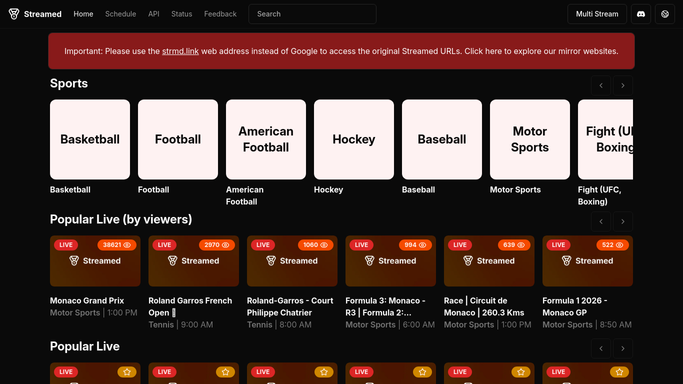The width and height of the screenshot is (683, 384).
Task: Open Race Circuit de Monaco stream thumbnail
Action: [489, 261]
